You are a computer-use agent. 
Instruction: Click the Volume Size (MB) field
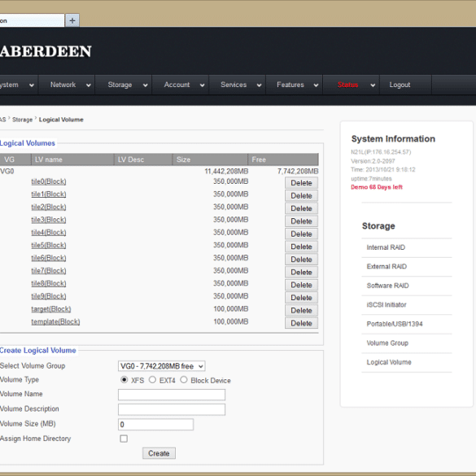click(155, 425)
